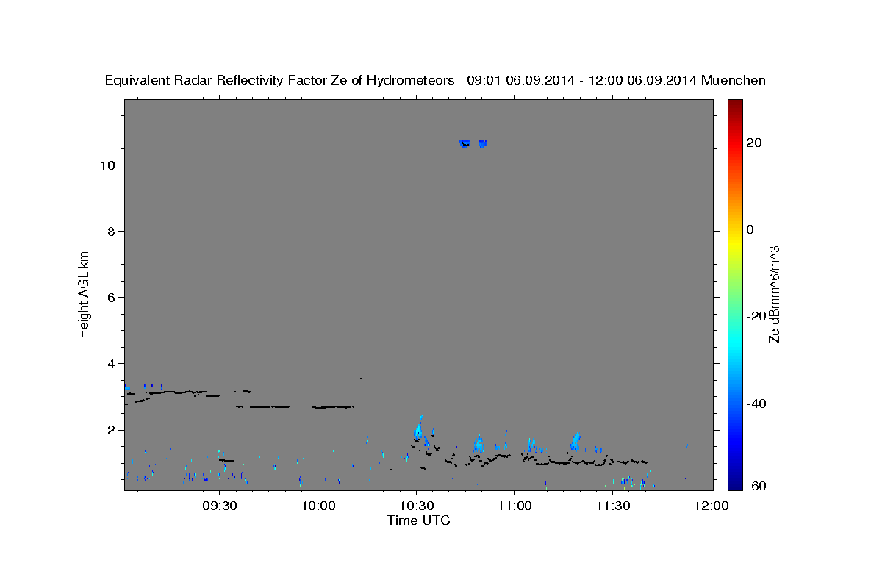Image resolution: width=882 pixels, height=588 pixels.
Task: Click the 'Time UTC' axis label
Action: click(418, 520)
